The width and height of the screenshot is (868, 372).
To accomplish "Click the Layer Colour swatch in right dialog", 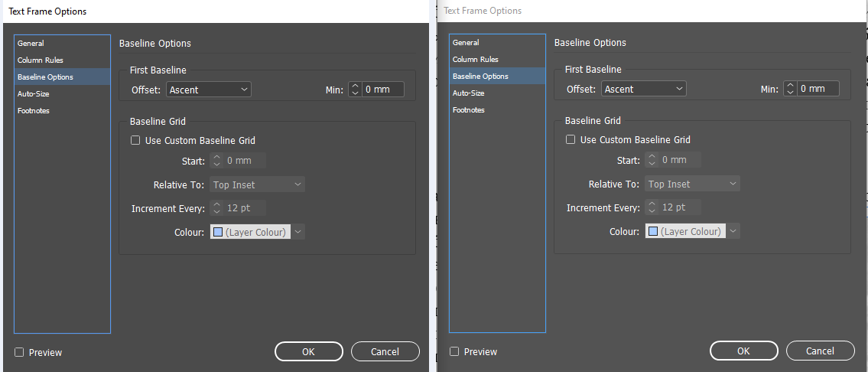I will 653,231.
